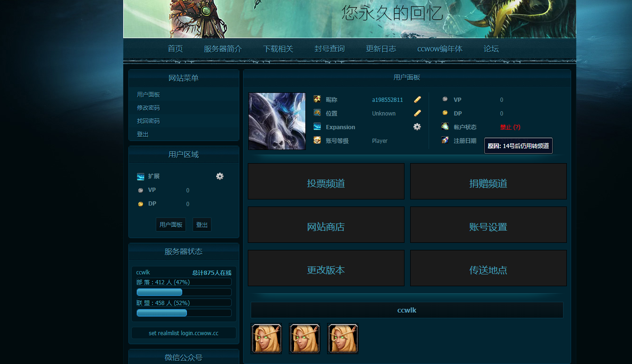Screen dimensions: 632x364
Task: Click the user avatar image
Action: click(277, 121)
